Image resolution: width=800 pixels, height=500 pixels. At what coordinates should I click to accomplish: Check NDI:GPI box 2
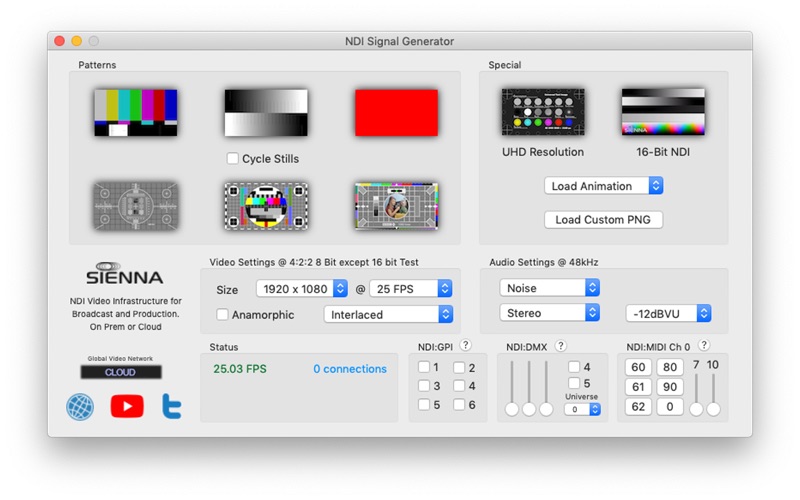[459, 367]
